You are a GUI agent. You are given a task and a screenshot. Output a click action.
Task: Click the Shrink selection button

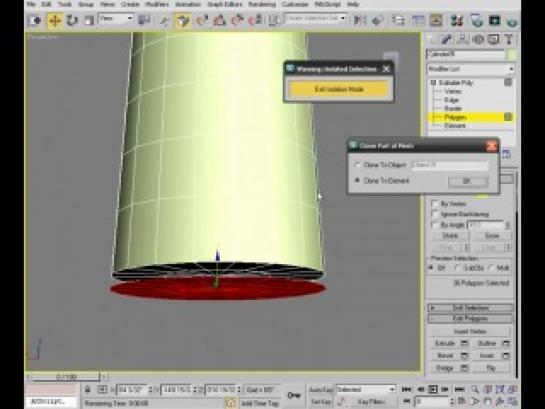point(450,236)
